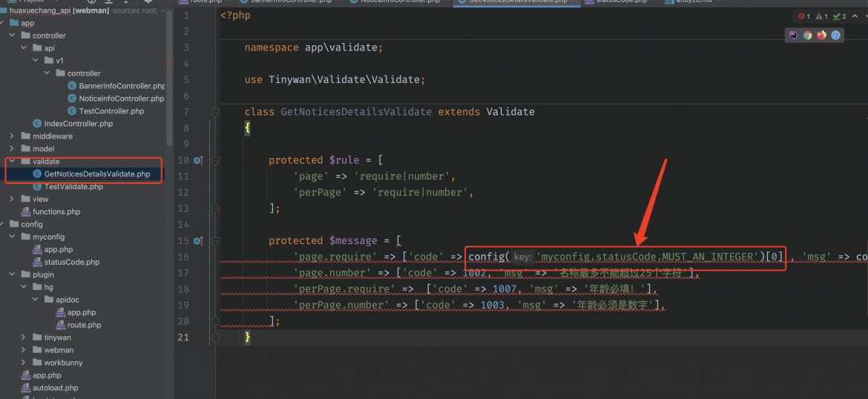
Task: Click the project panel vertical scrollbar
Action: pos(169,77)
